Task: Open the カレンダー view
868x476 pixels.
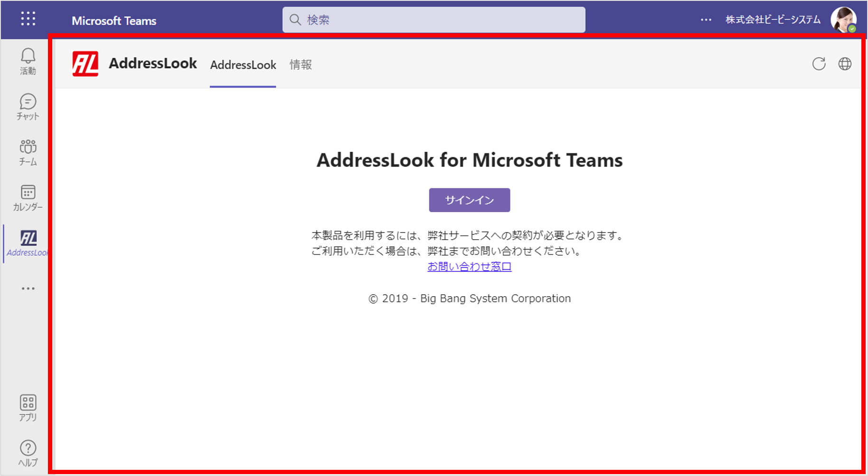Action: [x=28, y=198]
